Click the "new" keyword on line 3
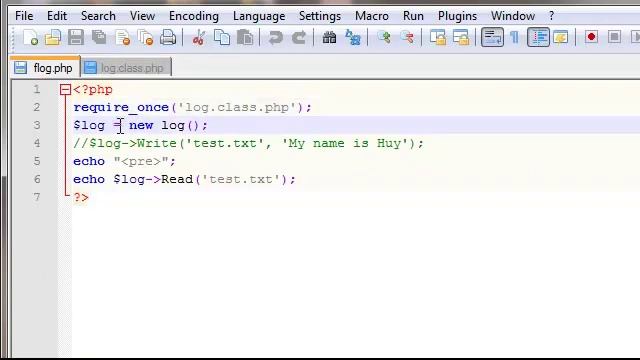 [x=141, y=125]
